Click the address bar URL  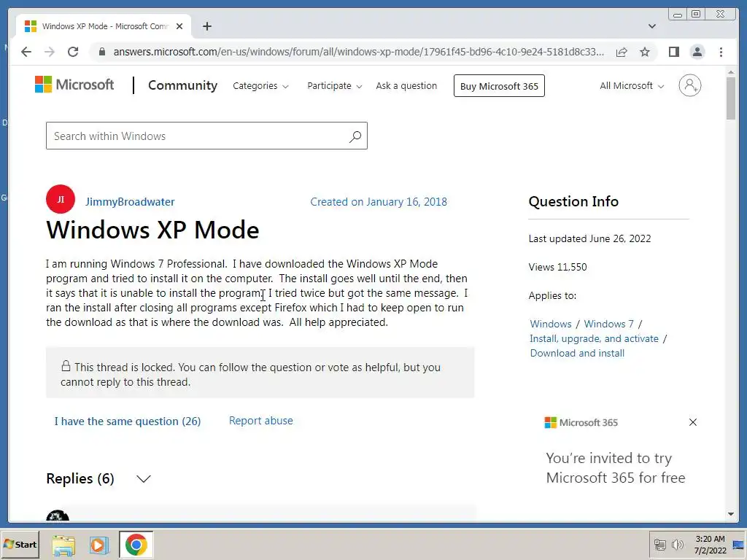pyautogui.click(x=358, y=52)
